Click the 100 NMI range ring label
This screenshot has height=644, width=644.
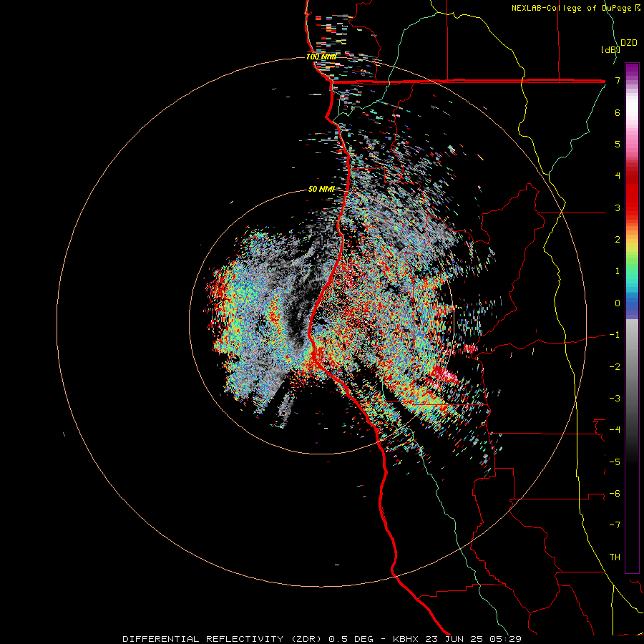point(321,57)
